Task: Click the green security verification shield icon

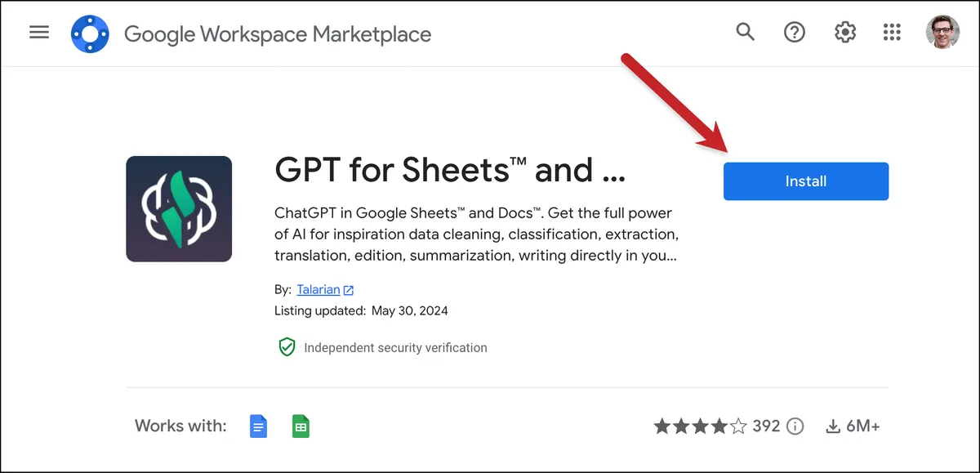Action: click(287, 347)
